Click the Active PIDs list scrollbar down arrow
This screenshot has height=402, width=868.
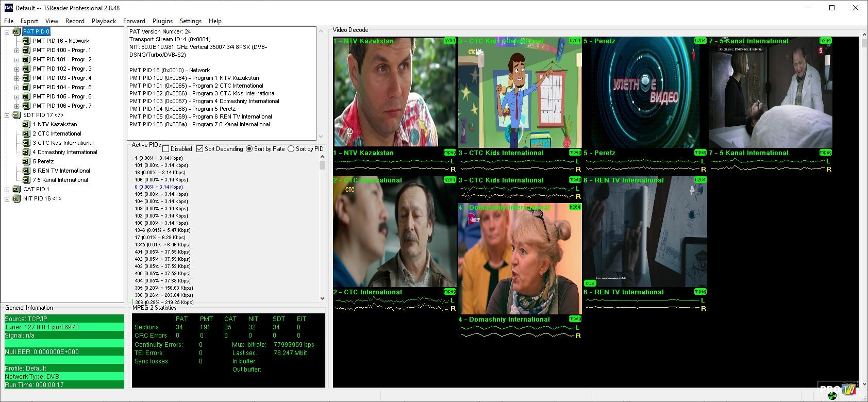(x=322, y=298)
